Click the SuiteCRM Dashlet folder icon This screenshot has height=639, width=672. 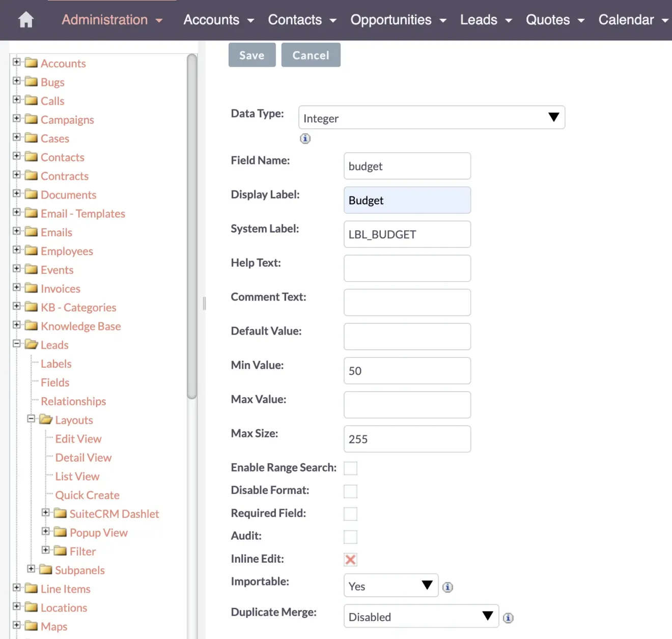coord(60,514)
